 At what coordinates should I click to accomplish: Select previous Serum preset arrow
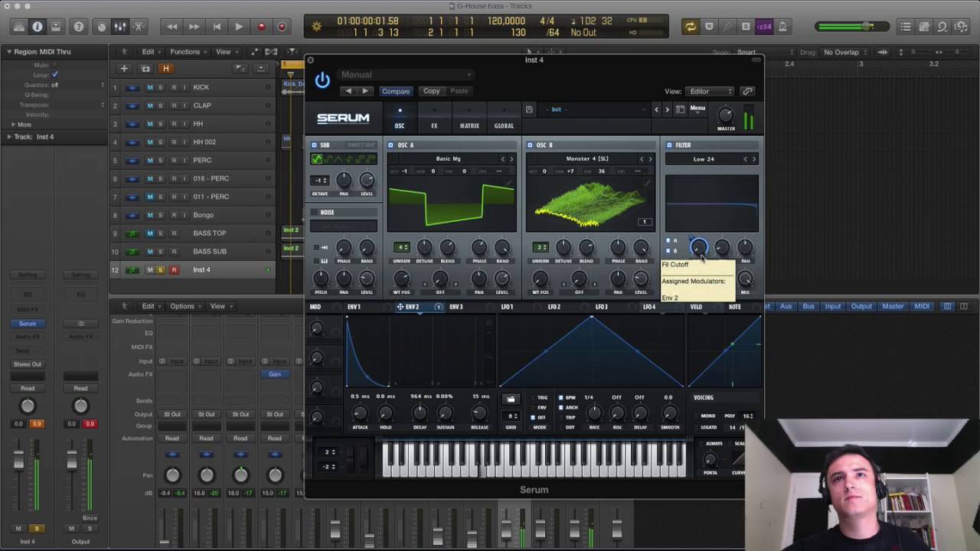pyautogui.click(x=656, y=109)
